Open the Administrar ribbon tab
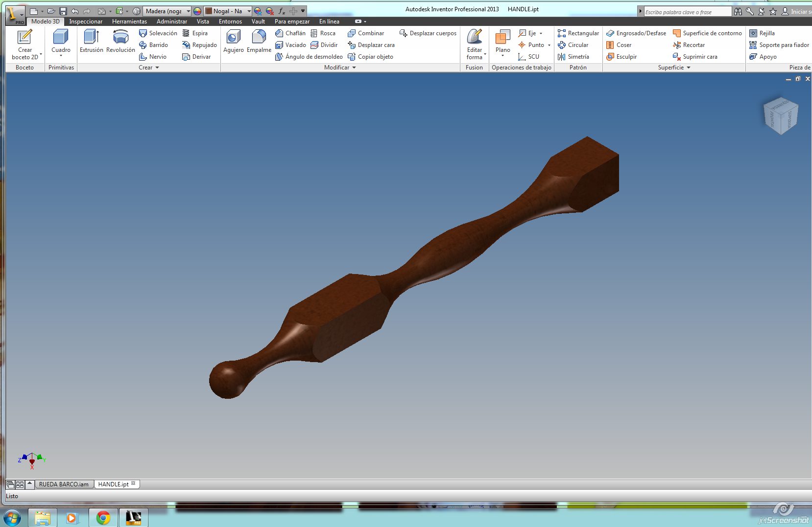 [172, 22]
